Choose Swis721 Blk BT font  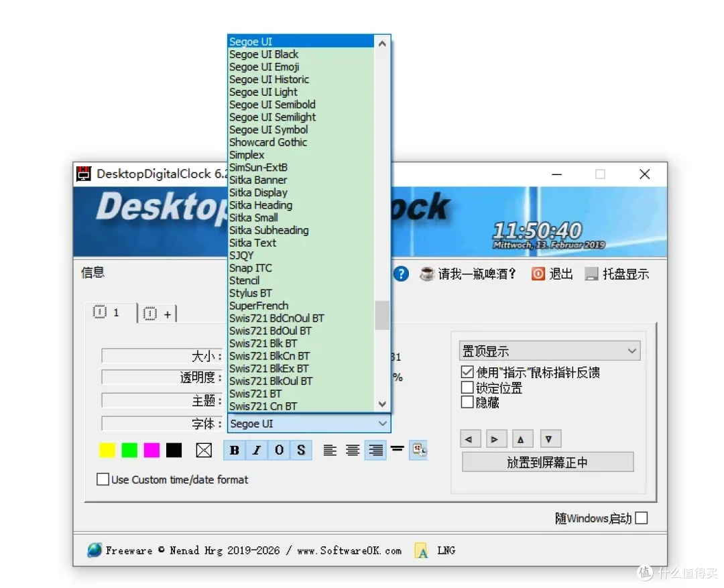click(301, 343)
